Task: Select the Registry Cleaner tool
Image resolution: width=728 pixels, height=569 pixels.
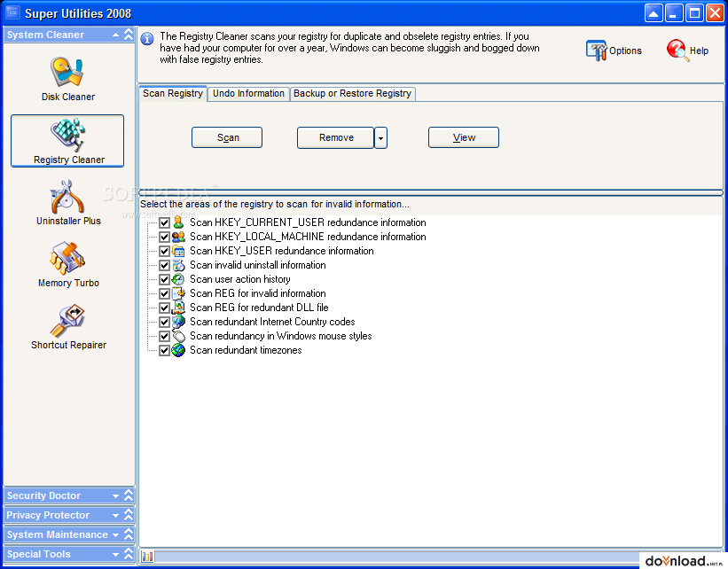Action: (x=67, y=141)
